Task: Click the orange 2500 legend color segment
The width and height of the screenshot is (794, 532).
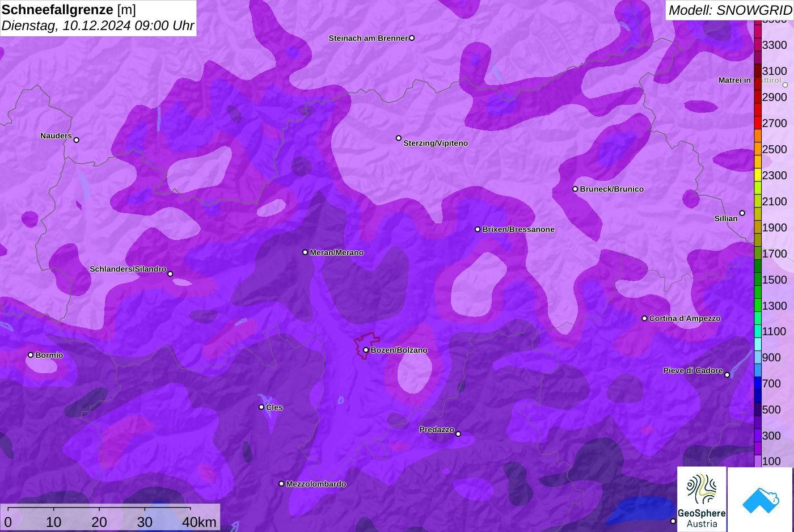Action: [758, 149]
